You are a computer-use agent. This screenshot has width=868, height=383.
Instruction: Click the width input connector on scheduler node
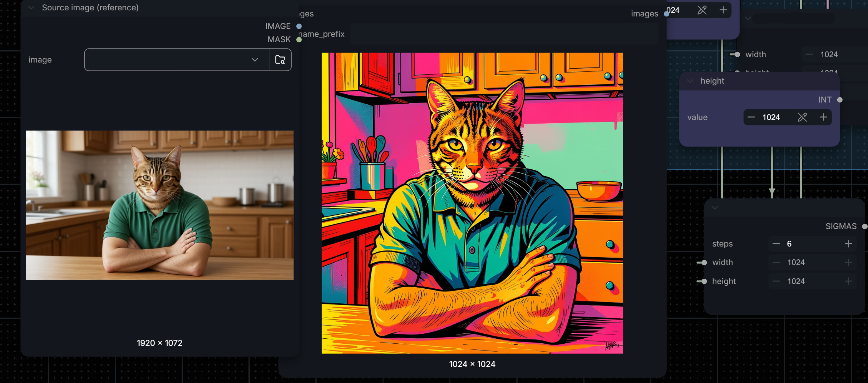[704, 263]
